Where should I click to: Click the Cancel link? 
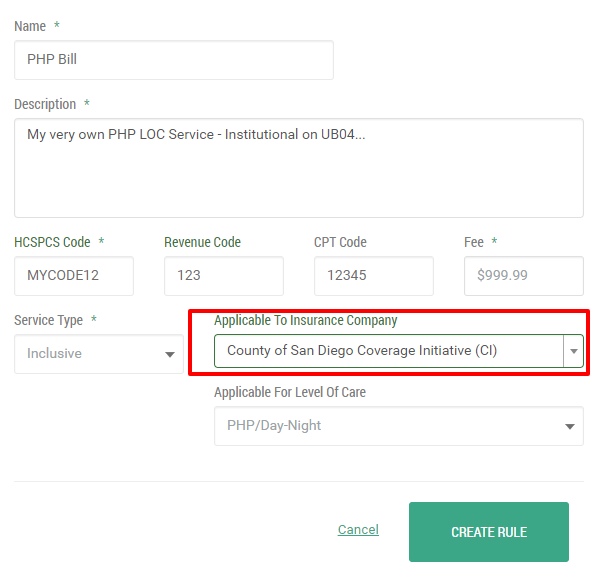point(358,529)
